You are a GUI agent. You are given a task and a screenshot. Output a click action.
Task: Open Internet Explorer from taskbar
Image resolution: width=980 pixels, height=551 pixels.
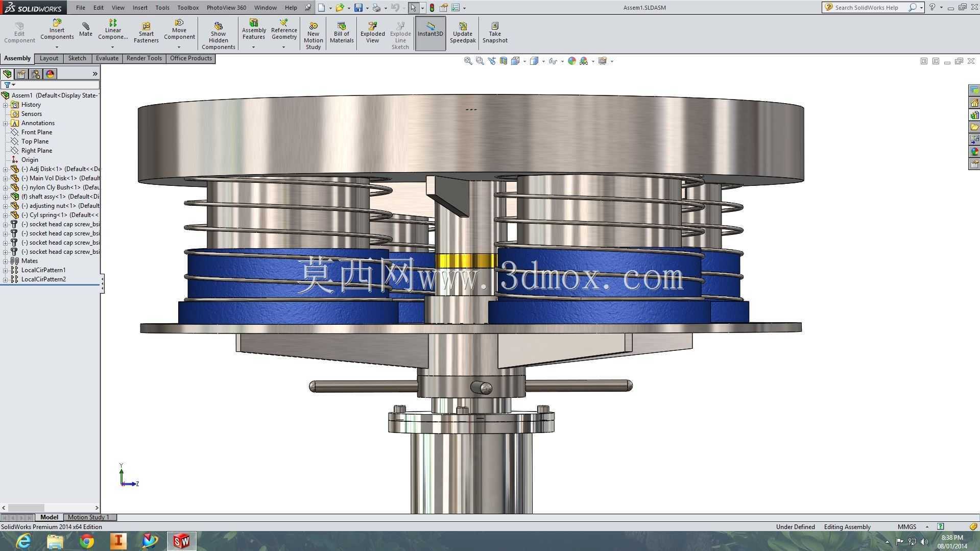23,541
